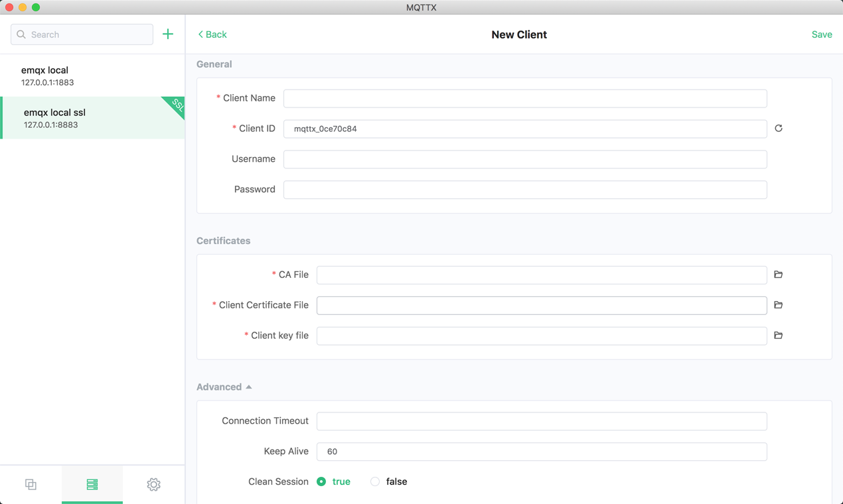This screenshot has width=843, height=504.
Task: Open the script/messages panel icon
Action: (x=31, y=484)
